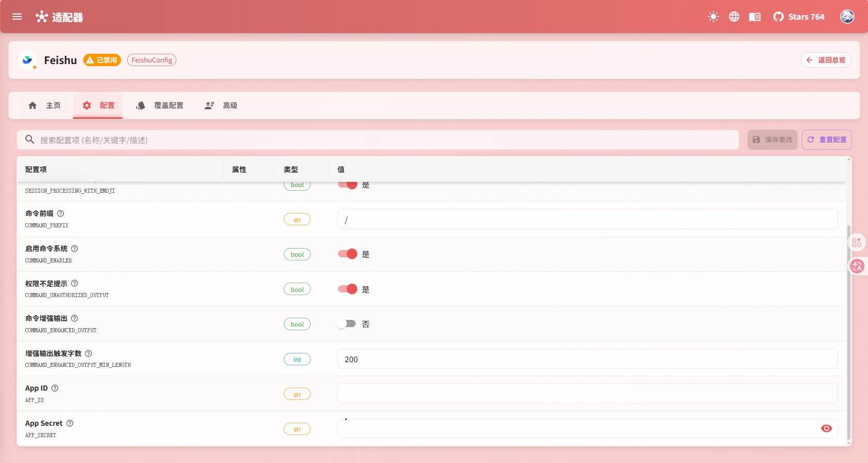Viewport: 868px width, 463px height.
Task: Open the language globe icon
Action: coord(734,17)
